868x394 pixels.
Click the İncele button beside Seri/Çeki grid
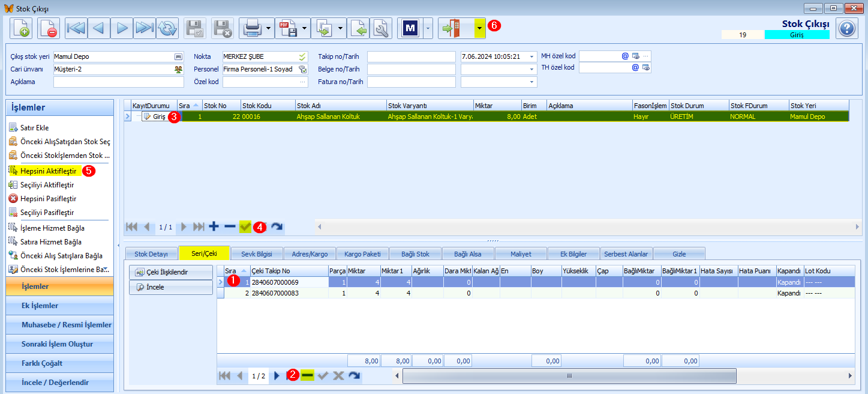(171, 288)
